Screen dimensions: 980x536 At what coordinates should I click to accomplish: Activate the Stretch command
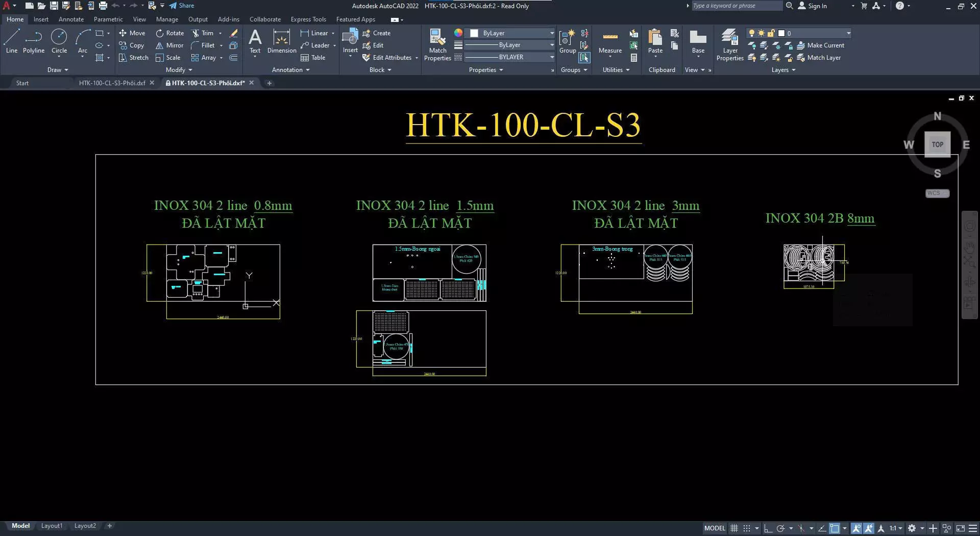tap(134, 58)
